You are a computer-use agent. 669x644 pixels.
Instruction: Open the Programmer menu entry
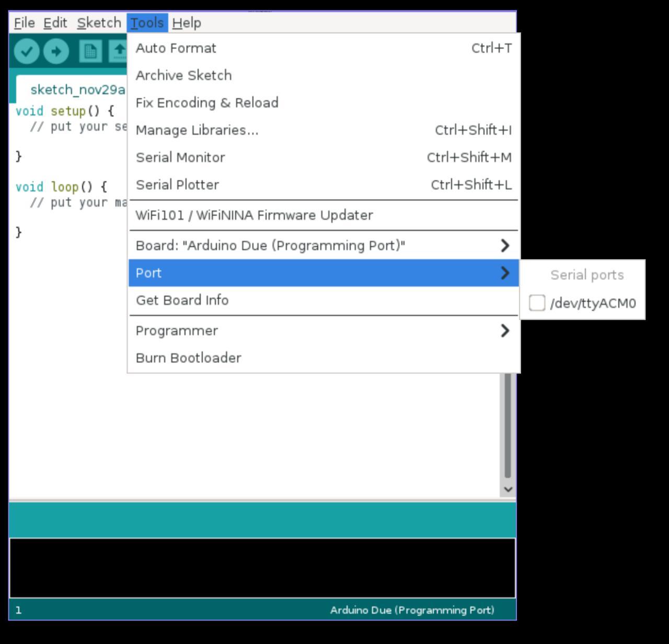(x=324, y=331)
